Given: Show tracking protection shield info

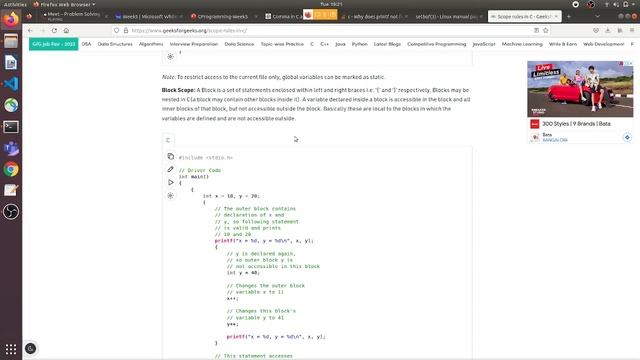Looking at the screenshot, I should point(117,31).
